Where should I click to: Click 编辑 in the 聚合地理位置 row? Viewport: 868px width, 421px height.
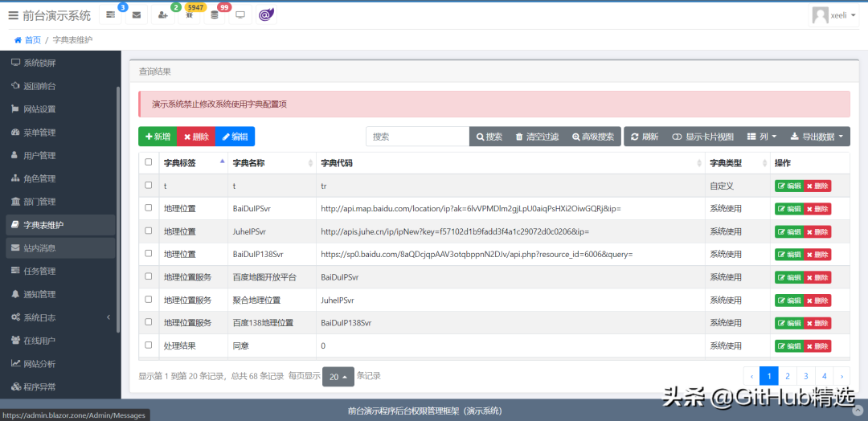(x=789, y=300)
